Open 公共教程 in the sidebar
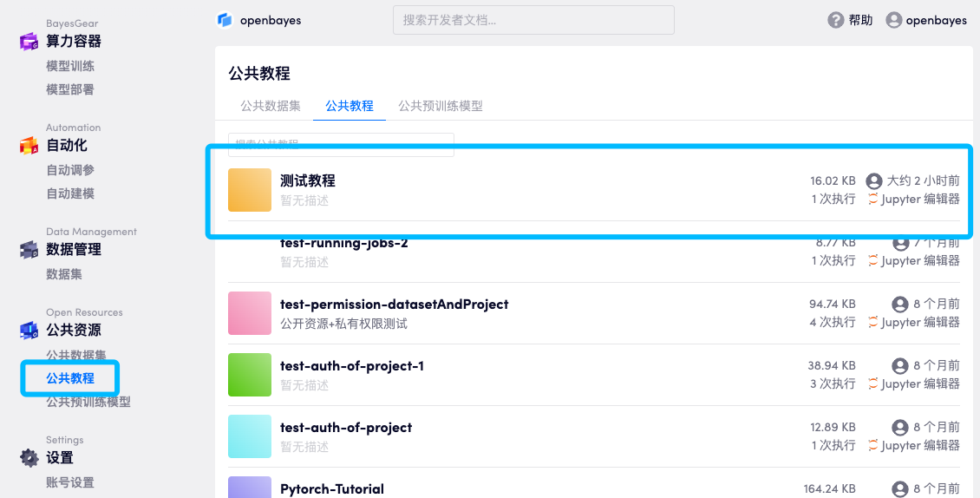This screenshot has width=980, height=498. coord(70,378)
